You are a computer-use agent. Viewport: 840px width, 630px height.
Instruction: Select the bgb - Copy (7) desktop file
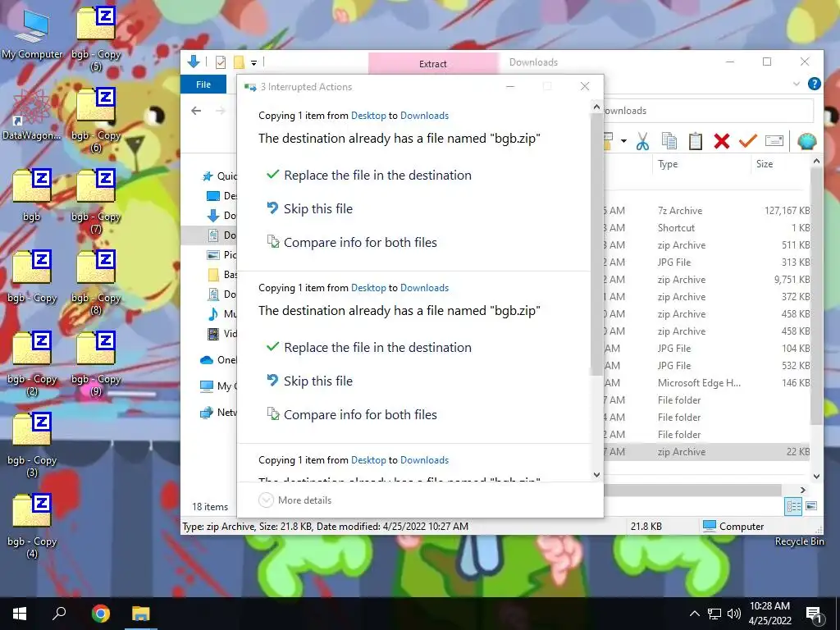click(96, 202)
